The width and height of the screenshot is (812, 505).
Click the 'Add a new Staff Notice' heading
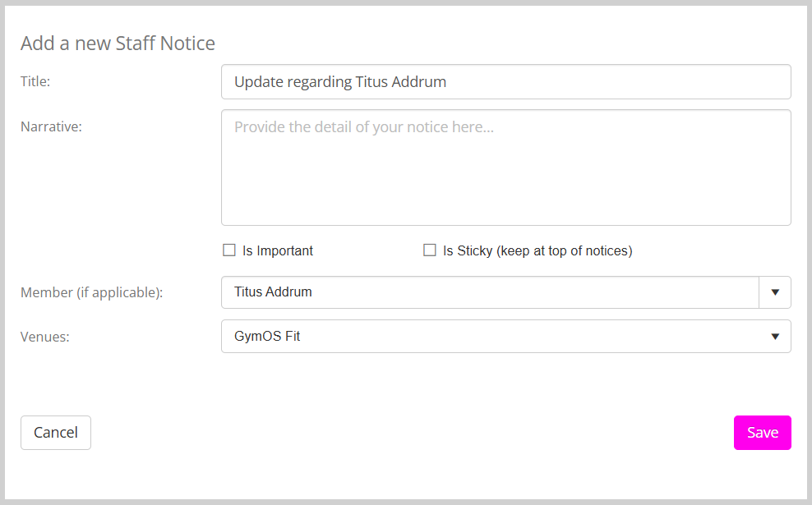[118, 44]
